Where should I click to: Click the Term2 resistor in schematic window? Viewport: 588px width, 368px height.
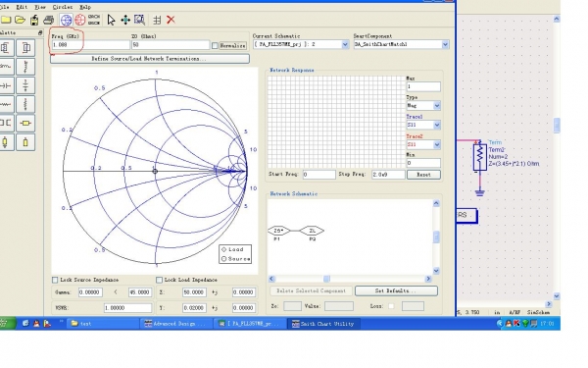[479, 157]
